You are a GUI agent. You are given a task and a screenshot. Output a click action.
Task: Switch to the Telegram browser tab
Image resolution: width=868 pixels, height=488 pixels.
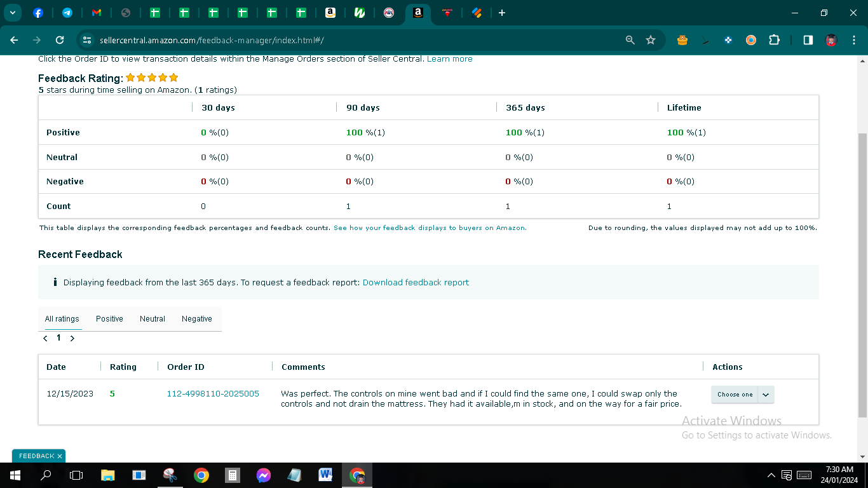point(67,13)
